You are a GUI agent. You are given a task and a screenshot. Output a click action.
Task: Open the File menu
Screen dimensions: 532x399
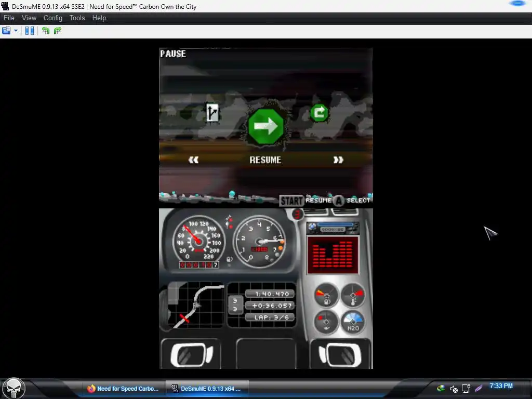[9, 18]
